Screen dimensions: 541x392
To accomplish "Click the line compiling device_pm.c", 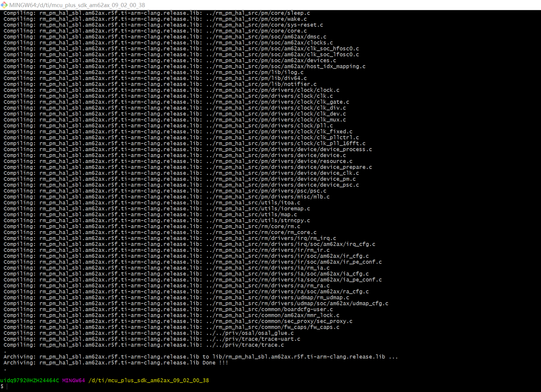I will pyautogui.click(x=180, y=179).
